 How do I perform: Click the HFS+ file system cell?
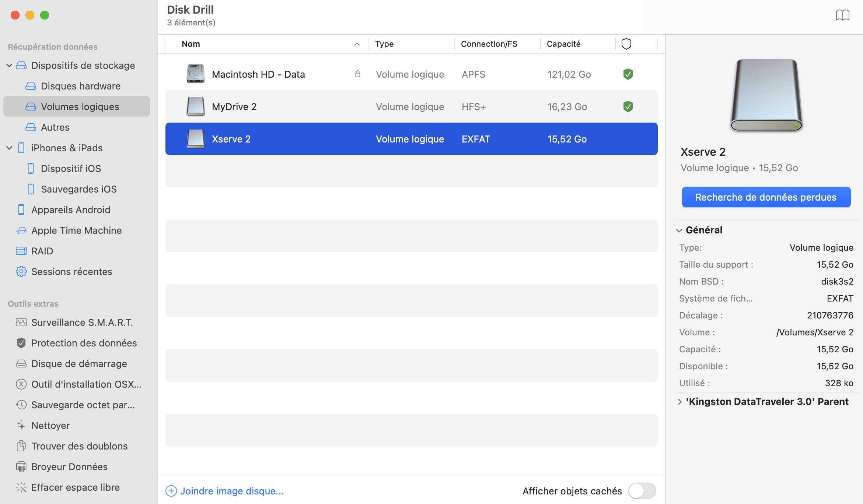pyautogui.click(x=474, y=106)
